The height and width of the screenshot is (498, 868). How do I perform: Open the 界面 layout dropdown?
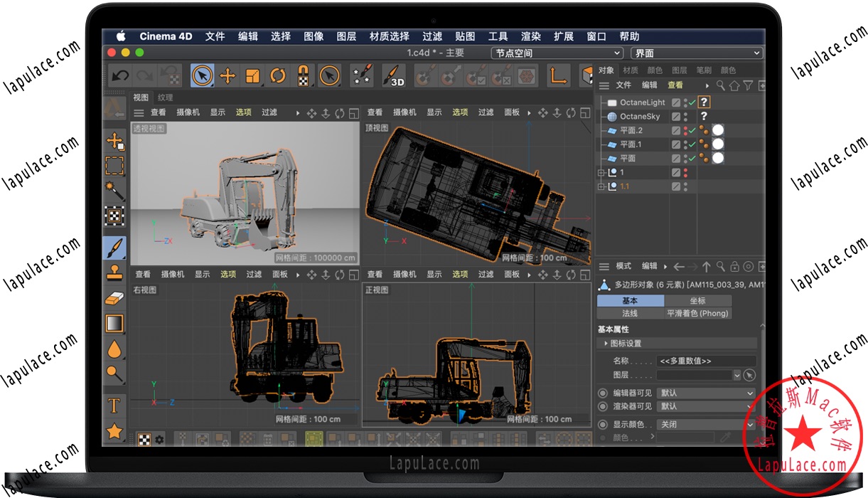tap(697, 53)
